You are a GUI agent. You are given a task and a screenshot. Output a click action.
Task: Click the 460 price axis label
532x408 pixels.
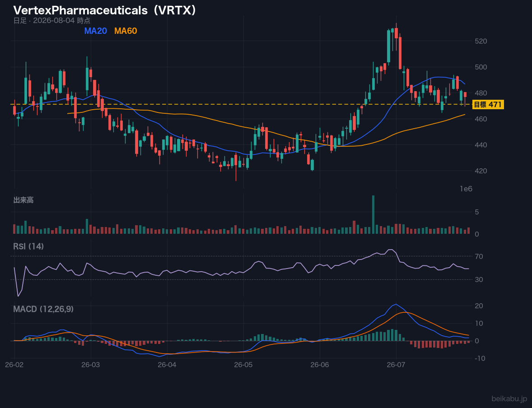tap(481, 119)
